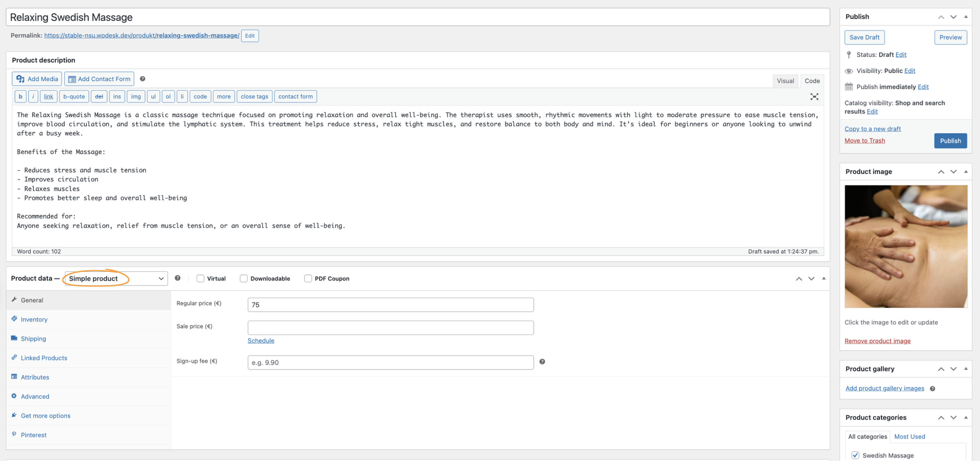Viewport: 980px width, 461px height.
Task: Enter distraction-free fullscreen writing mode
Action: [814, 96]
